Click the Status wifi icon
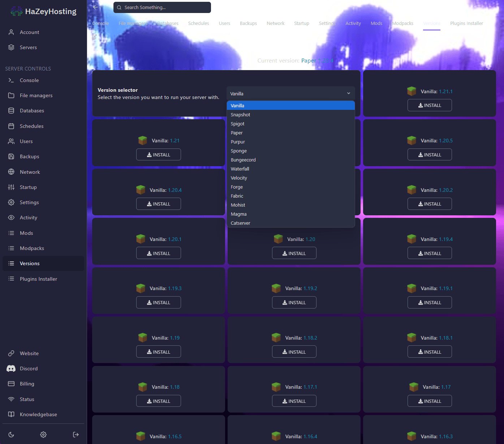The height and width of the screenshot is (444, 504). click(11, 399)
